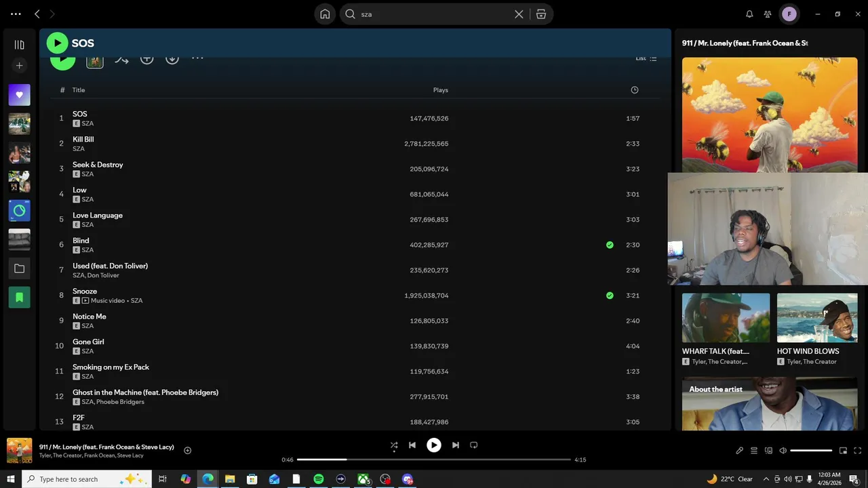The height and width of the screenshot is (488, 868).
Task: Open Windows Start menu
Action: (11, 479)
